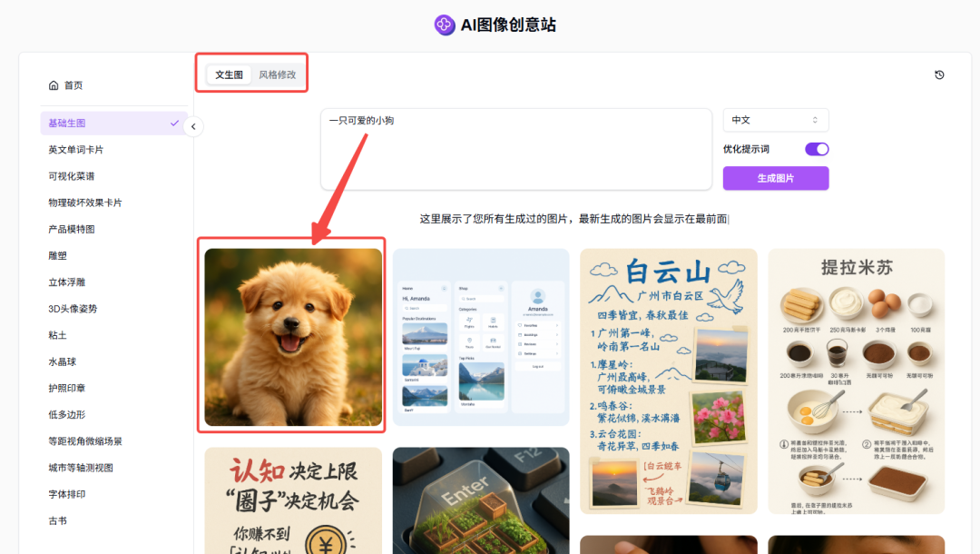This screenshot has height=554, width=980.
Task: Open the travel app UI mockup thumbnail
Action: (x=481, y=337)
